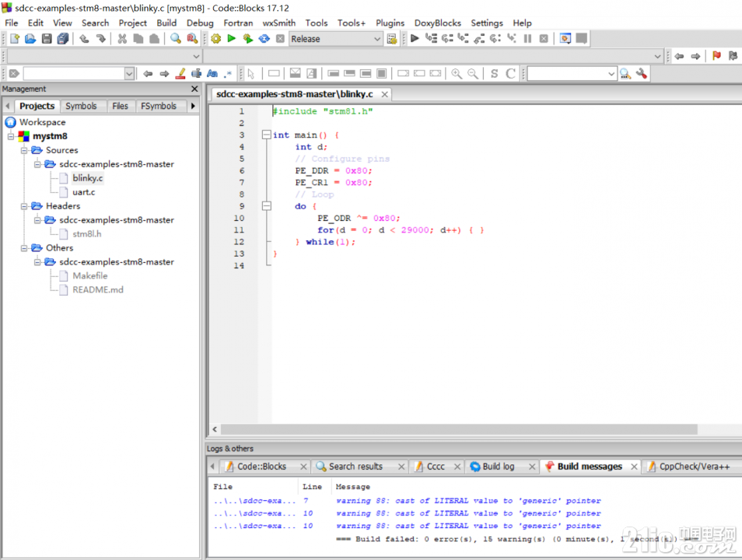The width and height of the screenshot is (742, 560).
Task: Collapse the mystm8 project tree node
Action: [x=10, y=136]
